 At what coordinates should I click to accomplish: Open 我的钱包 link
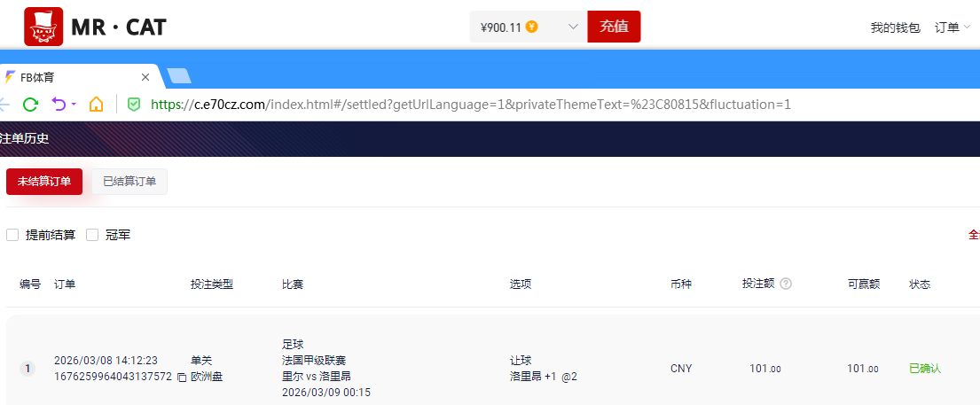(895, 27)
